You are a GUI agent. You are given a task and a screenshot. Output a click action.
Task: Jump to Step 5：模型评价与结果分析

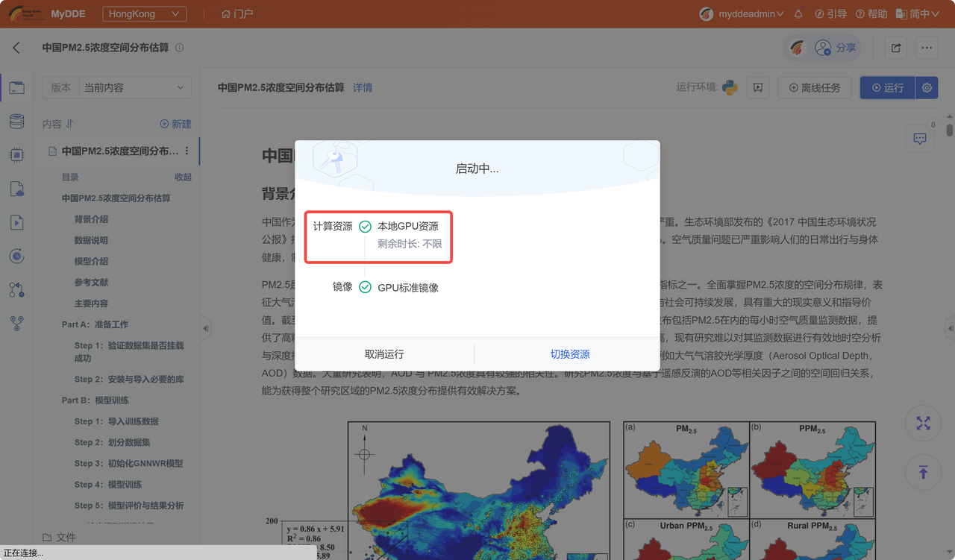pyautogui.click(x=128, y=505)
